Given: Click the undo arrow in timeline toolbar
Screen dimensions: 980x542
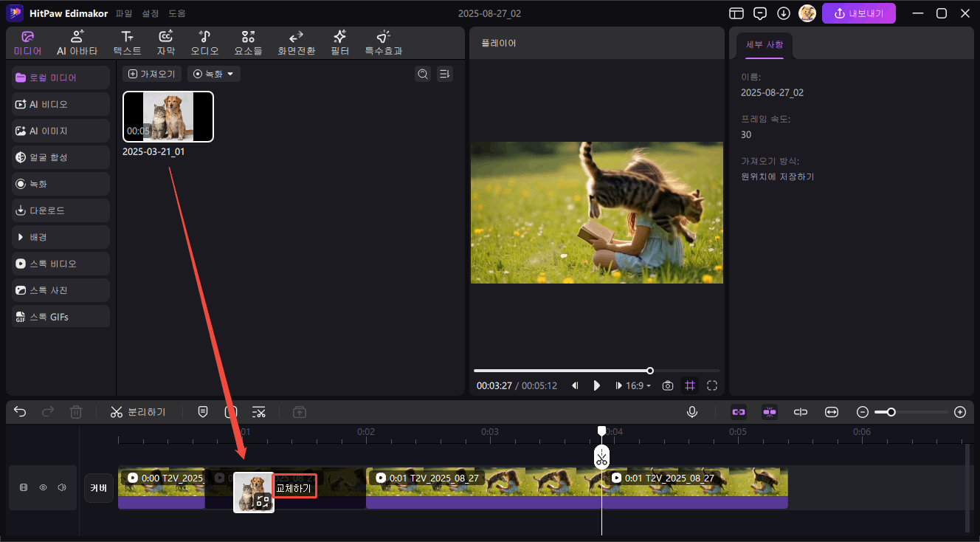Looking at the screenshot, I should pos(20,412).
